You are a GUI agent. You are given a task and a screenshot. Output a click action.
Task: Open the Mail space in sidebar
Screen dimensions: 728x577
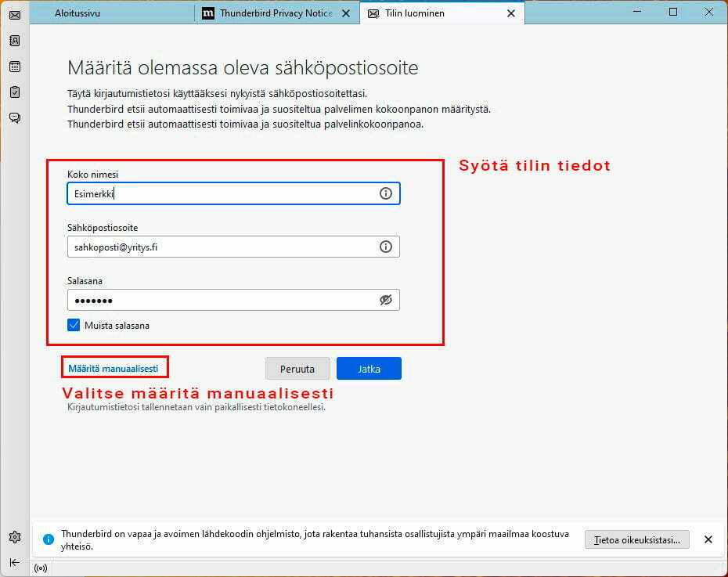[15, 16]
